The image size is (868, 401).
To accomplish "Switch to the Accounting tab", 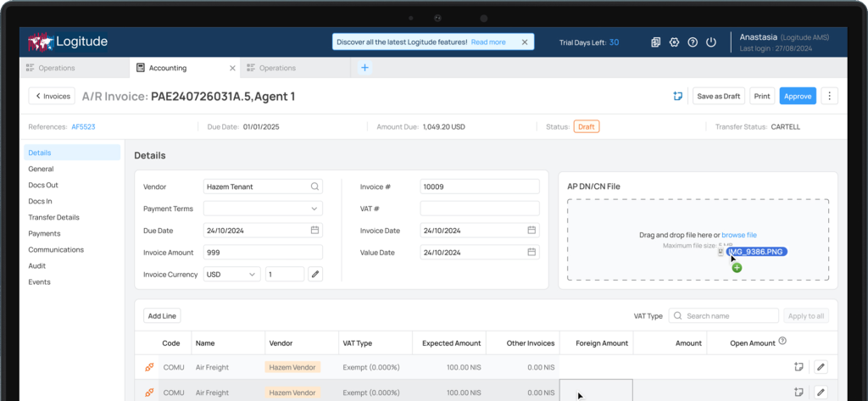I will 167,68.
